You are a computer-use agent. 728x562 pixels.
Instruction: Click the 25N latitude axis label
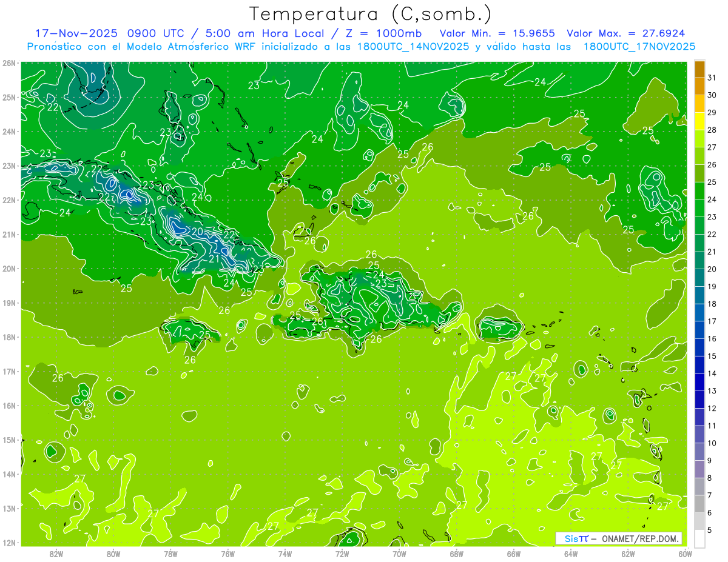click(10, 97)
